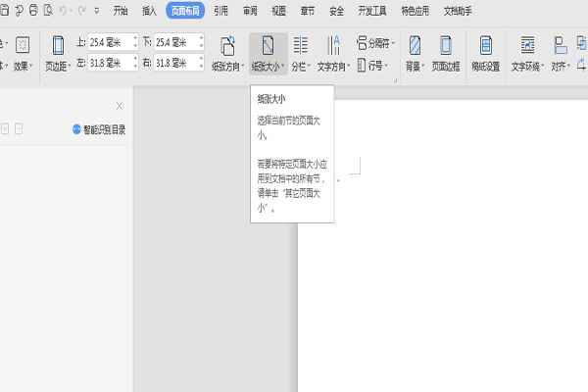
Task: Expand the 纸张大小 dropdown arrow
Action: pos(282,67)
